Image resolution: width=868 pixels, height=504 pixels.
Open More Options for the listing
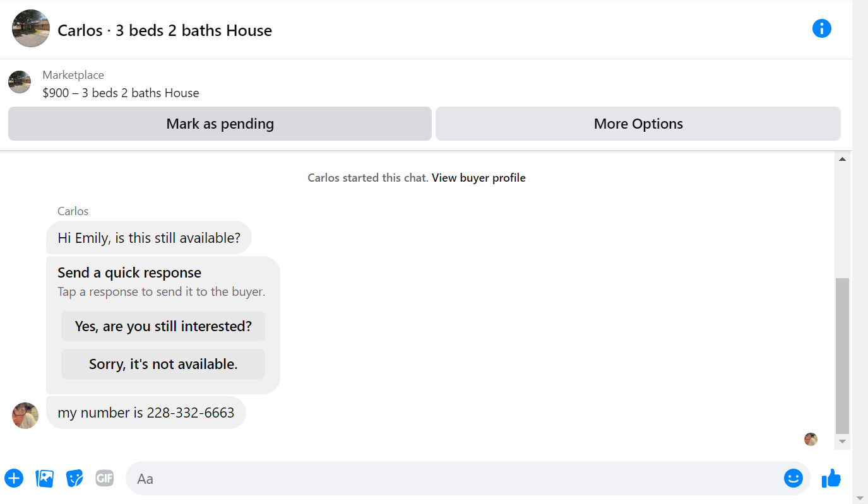click(638, 124)
